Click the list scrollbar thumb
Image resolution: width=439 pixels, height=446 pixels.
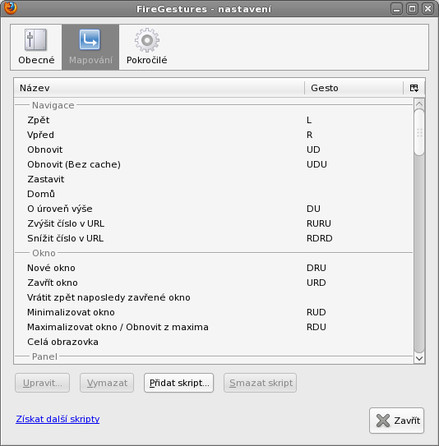click(419, 132)
